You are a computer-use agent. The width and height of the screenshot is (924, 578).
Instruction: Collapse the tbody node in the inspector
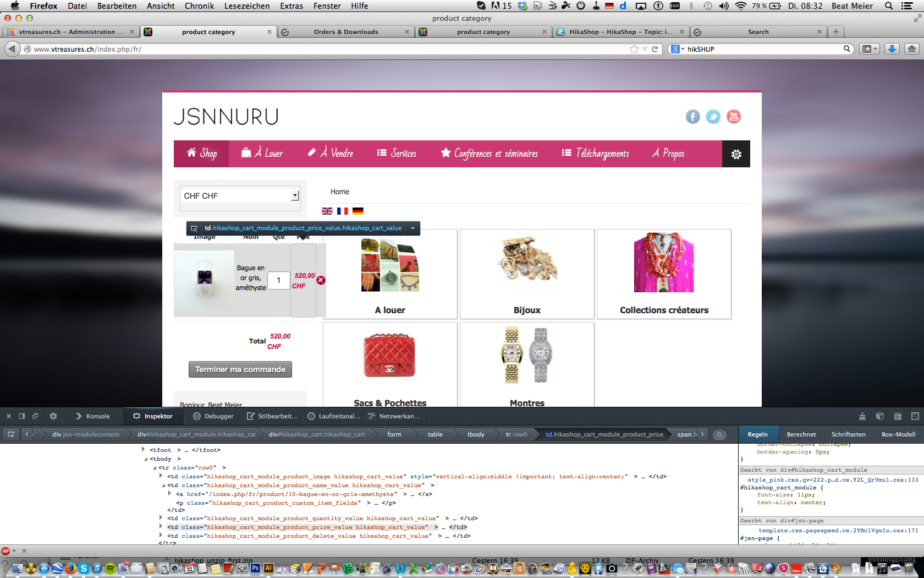pyautogui.click(x=145, y=459)
